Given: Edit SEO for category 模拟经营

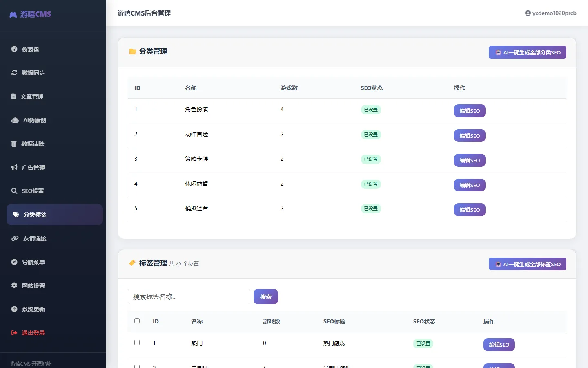Looking at the screenshot, I should [x=470, y=210].
